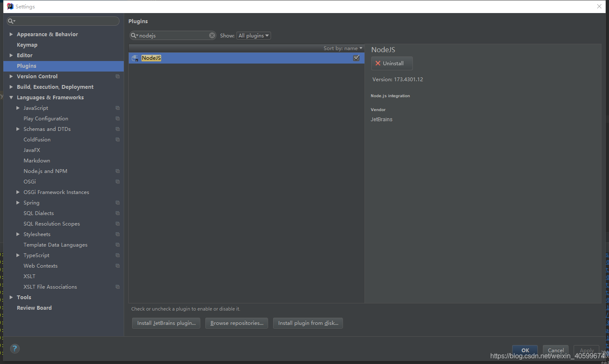Click the settings search input field
609x364 pixels.
(63, 21)
